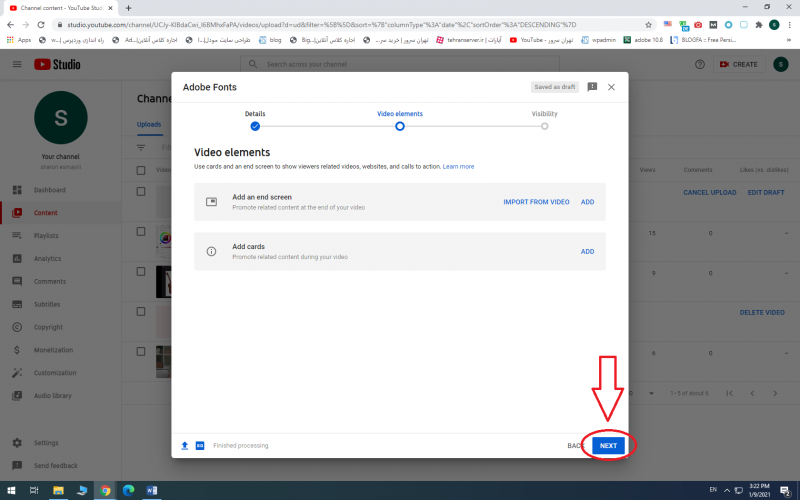This screenshot has width=800, height=500.
Task: Close the Adobe Fonts upload dialog
Action: [x=611, y=87]
